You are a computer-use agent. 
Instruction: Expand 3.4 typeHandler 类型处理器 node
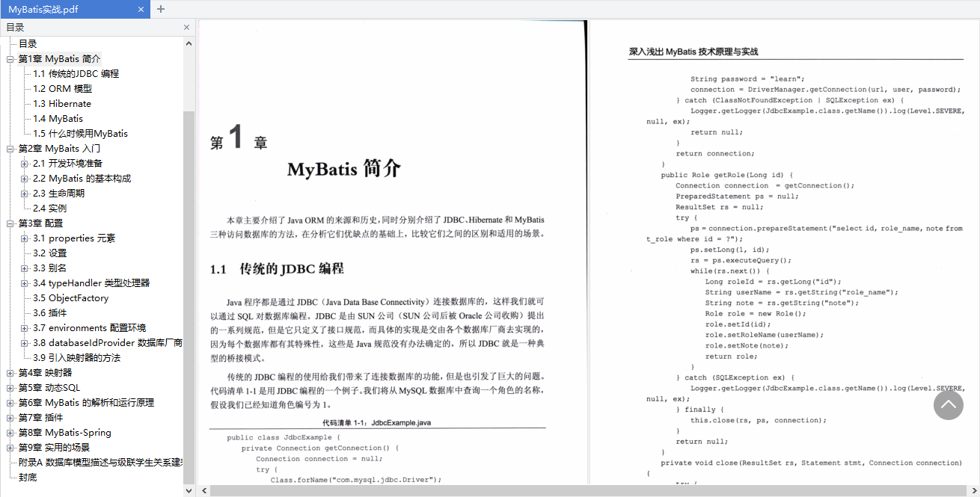25,283
